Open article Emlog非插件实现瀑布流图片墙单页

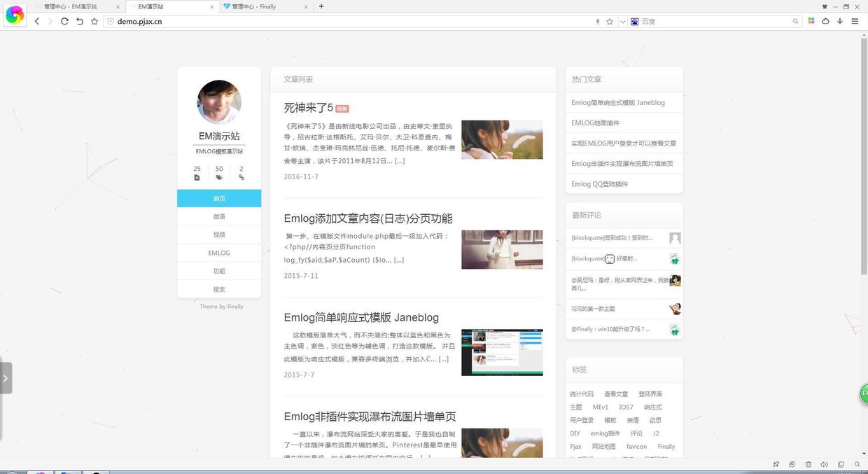370,417
